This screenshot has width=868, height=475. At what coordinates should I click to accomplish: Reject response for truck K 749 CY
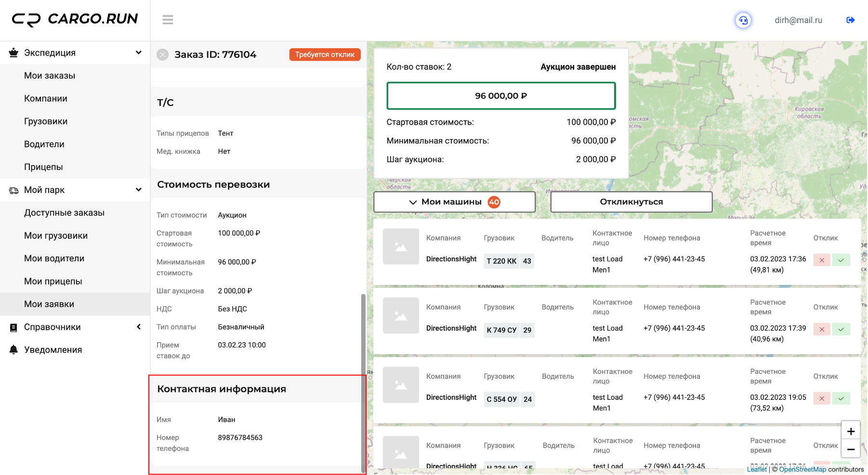click(822, 330)
